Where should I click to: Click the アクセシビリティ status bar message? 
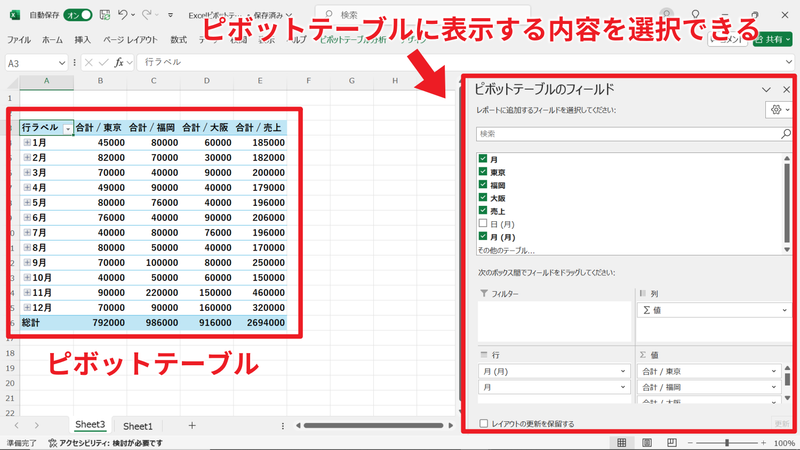[106, 443]
